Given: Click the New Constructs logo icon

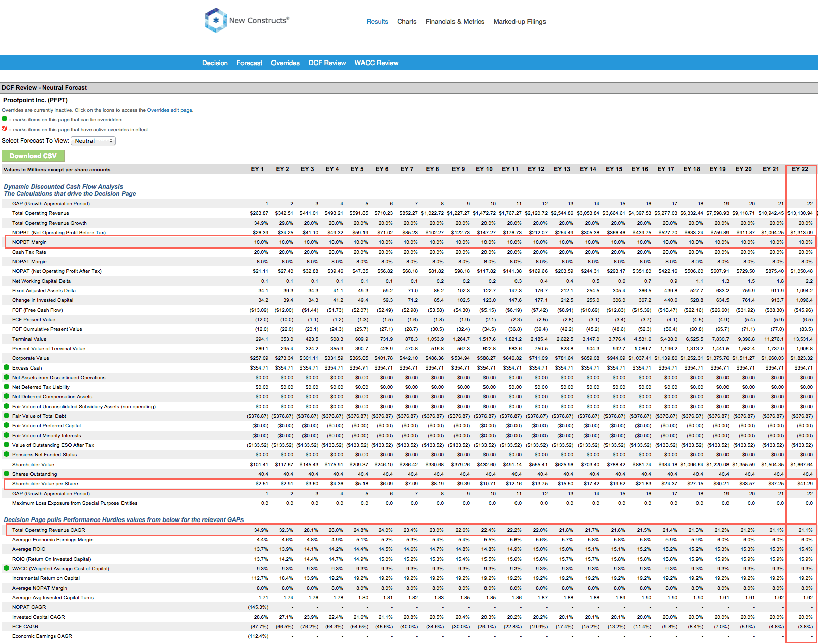Looking at the screenshot, I should pyautogui.click(x=216, y=20).
